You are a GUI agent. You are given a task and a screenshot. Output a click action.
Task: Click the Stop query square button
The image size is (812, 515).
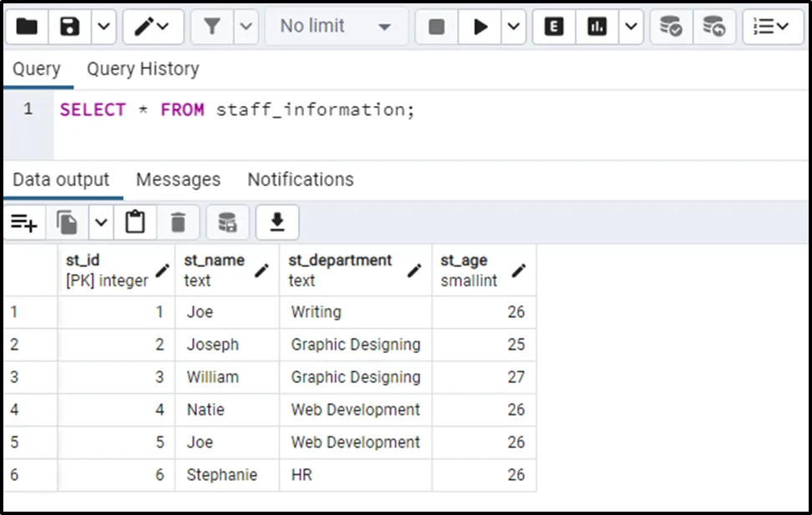click(436, 27)
